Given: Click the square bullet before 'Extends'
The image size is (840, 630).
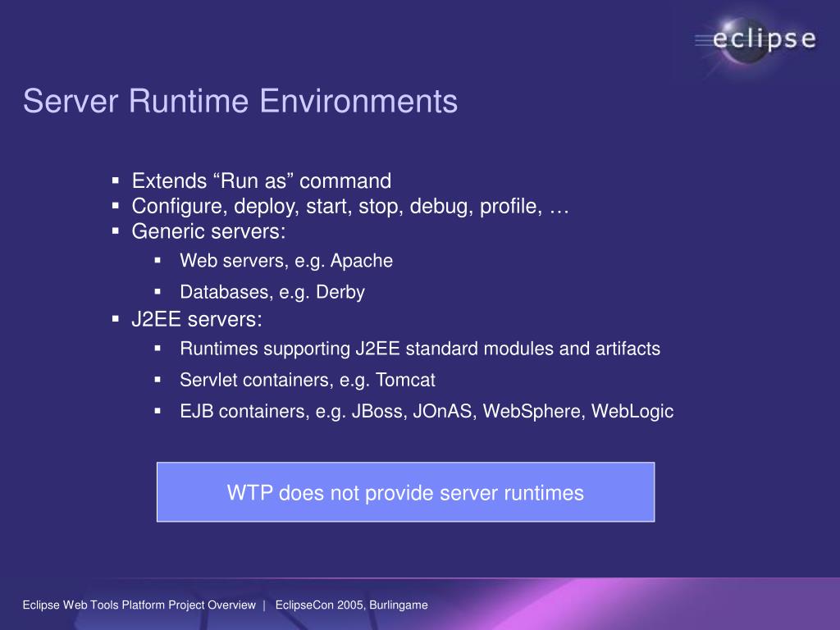Looking at the screenshot, I should pyautogui.click(x=115, y=180).
